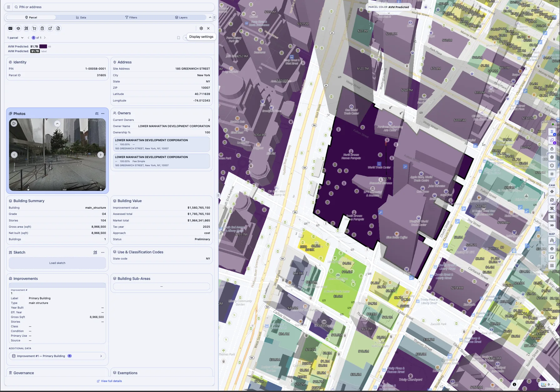560x392 pixels.
Task: Click the AVM Predicted fill color swatch
Action: (43, 47)
